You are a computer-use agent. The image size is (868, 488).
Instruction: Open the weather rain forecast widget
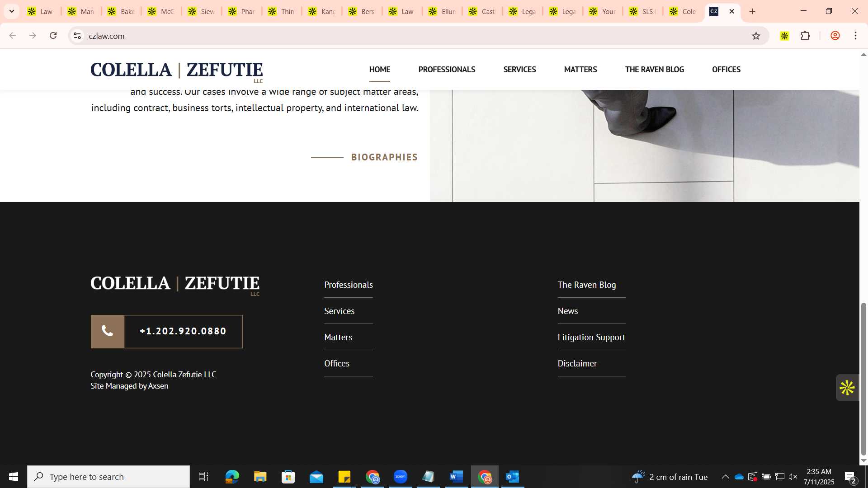(x=670, y=477)
